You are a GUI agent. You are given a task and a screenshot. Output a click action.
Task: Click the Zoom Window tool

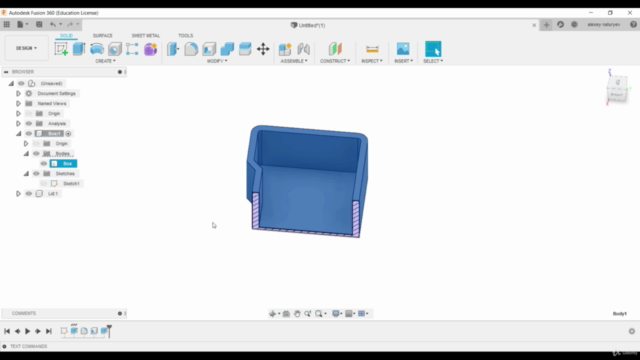point(319,313)
